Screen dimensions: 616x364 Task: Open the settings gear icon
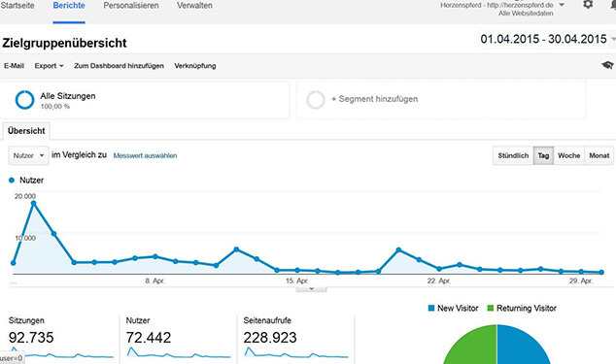point(588,5)
